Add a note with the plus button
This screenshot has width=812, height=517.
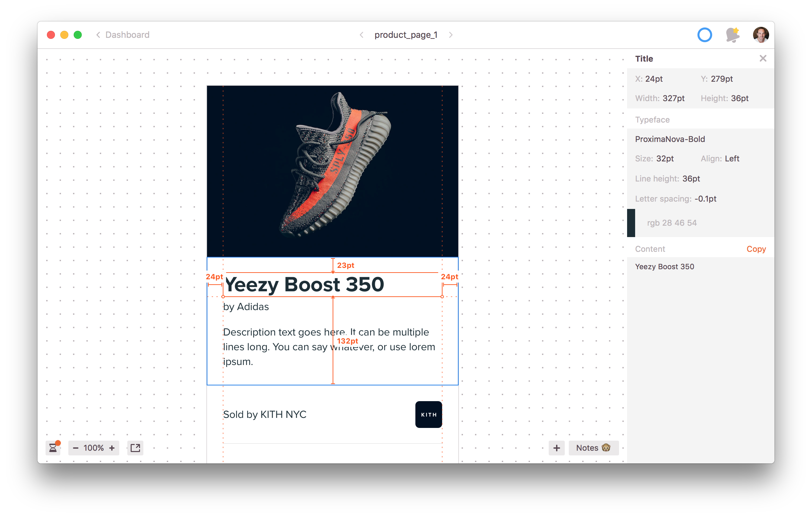click(x=556, y=448)
